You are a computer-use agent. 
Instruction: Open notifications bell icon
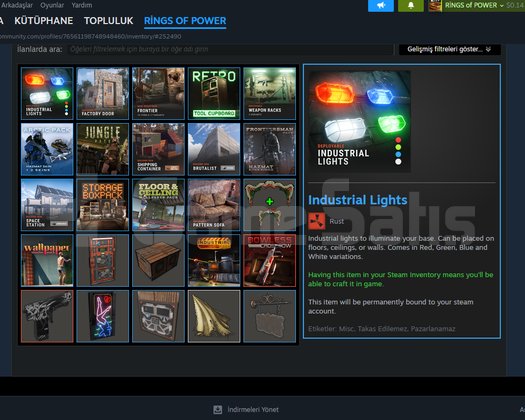411,5
